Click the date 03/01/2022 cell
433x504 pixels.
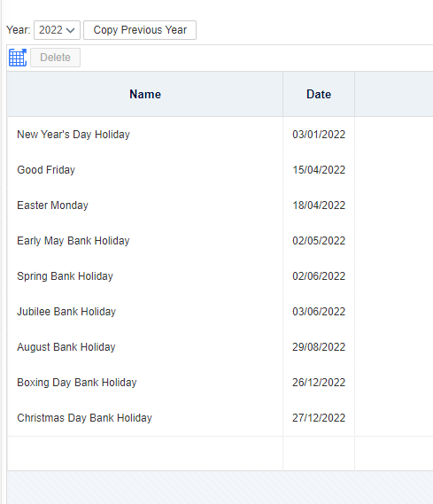(319, 135)
